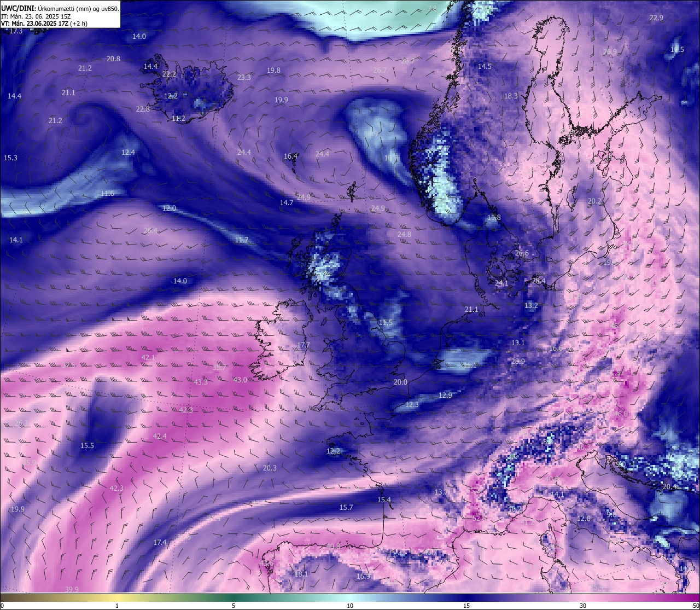This screenshot has width=700, height=610.
Task: Click the 11.7 value northwest of Scotland
Action: point(242,240)
